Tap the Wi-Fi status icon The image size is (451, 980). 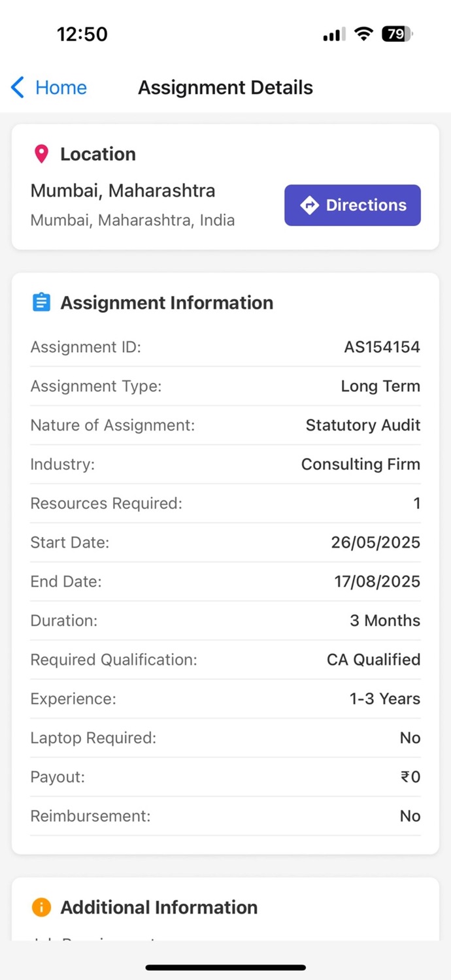coord(363,34)
